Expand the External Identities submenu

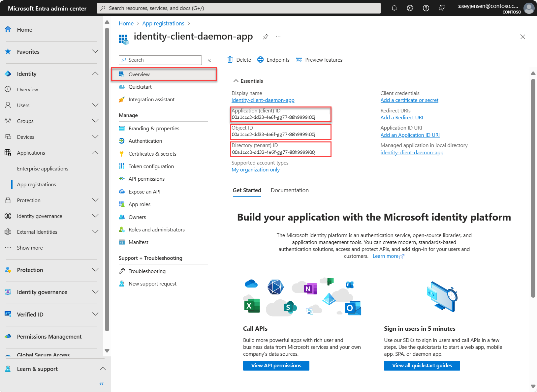point(95,232)
